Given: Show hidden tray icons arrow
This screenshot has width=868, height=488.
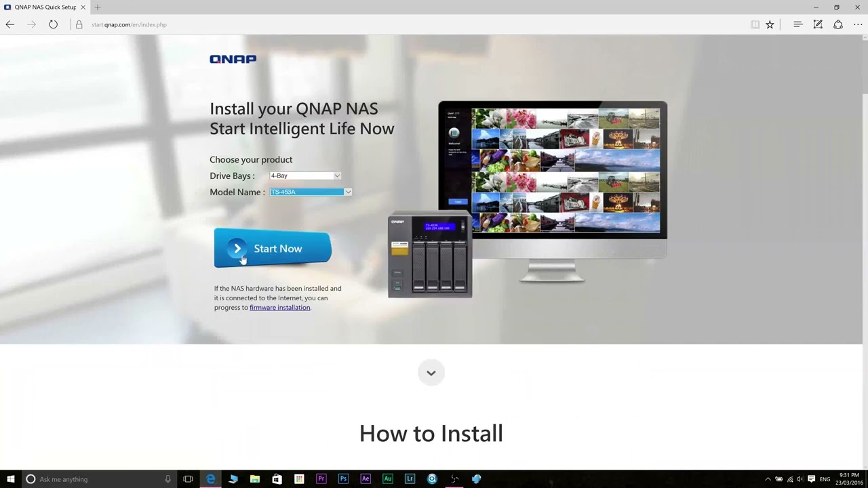Looking at the screenshot, I should pos(768,479).
